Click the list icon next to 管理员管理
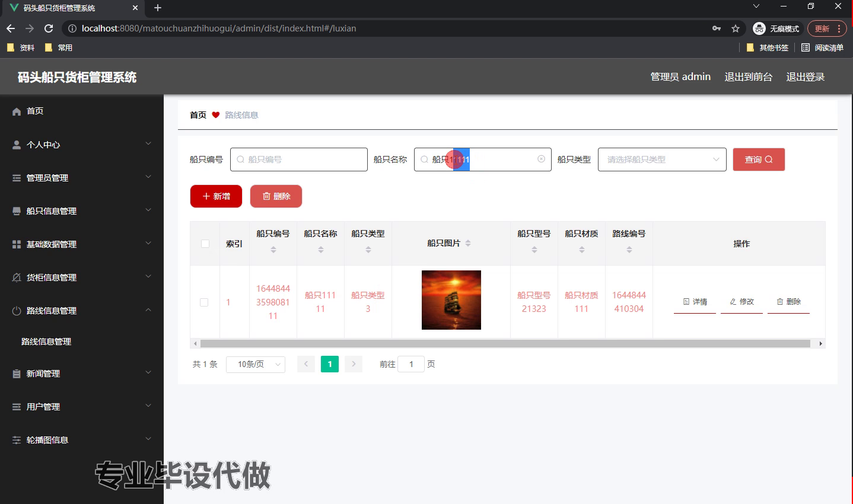The width and height of the screenshot is (853, 504). point(17,178)
